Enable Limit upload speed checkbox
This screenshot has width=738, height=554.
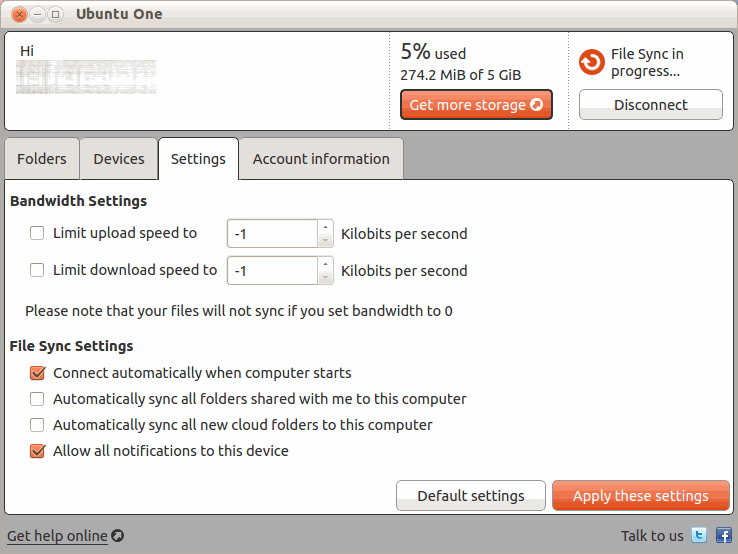[x=37, y=234]
